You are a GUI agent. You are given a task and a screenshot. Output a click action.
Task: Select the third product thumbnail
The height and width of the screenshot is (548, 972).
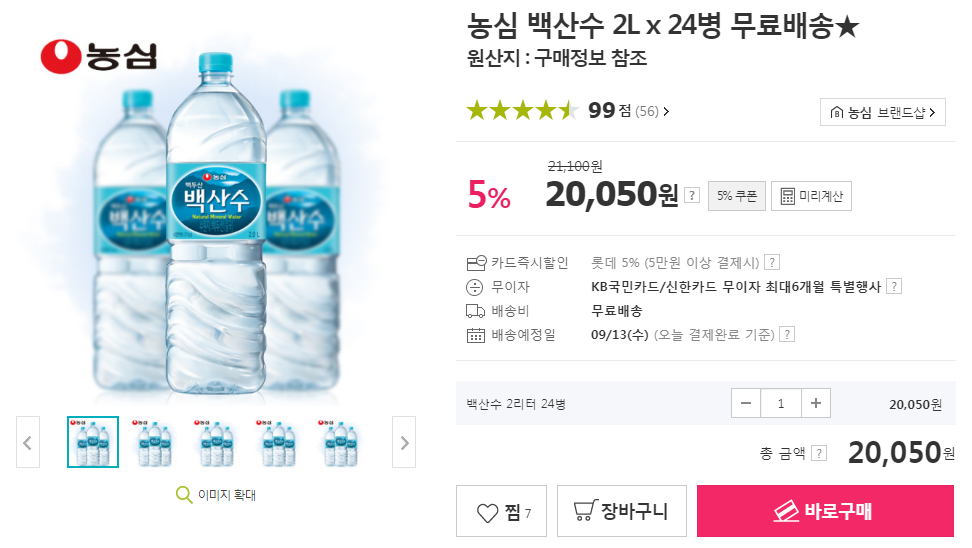tap(219, 442)
